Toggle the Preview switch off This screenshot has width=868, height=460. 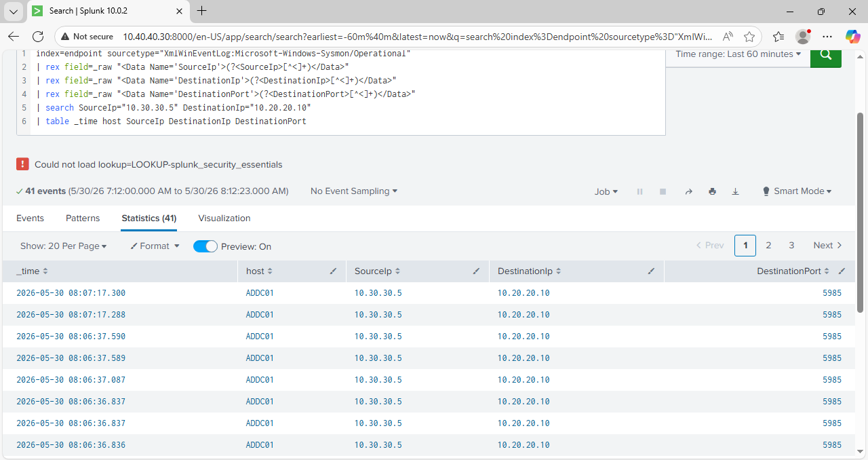[x=205, y=246]
